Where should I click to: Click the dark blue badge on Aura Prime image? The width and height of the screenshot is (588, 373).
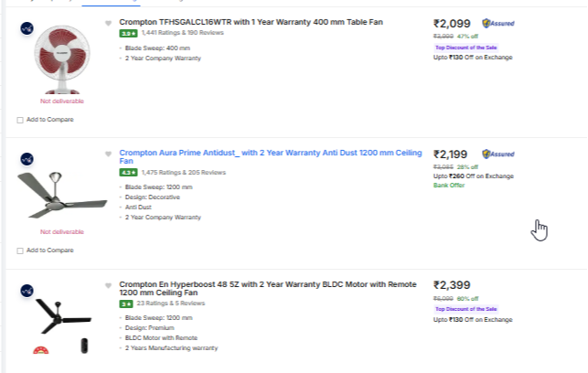(27, 159)
